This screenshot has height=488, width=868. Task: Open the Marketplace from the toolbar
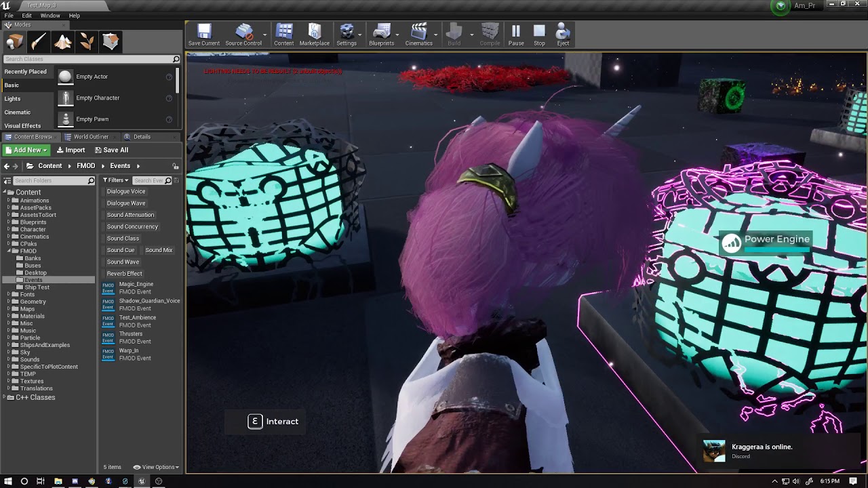click(x=315, y=35)
